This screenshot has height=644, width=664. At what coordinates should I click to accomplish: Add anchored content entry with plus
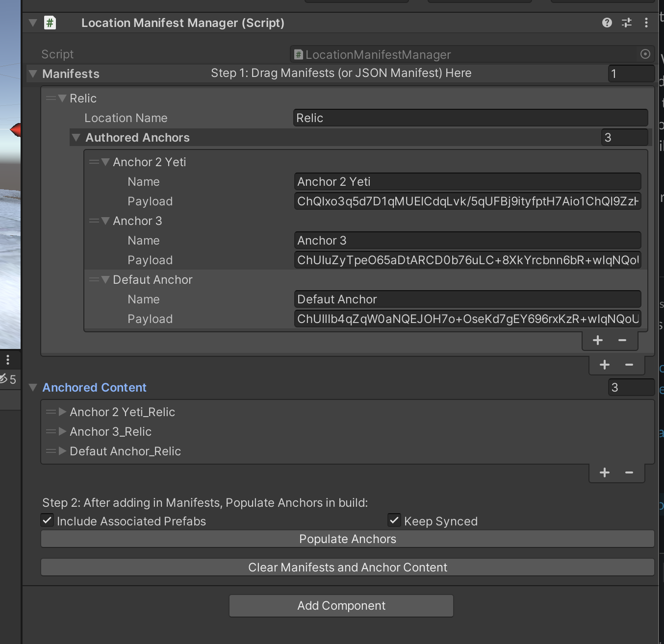click(605, 472)
